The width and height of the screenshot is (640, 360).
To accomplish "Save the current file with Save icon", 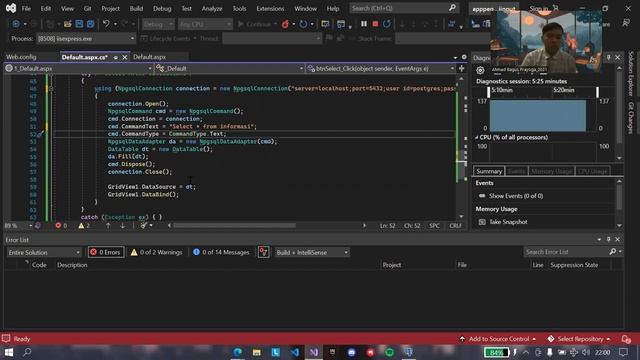I will (79, 24).
